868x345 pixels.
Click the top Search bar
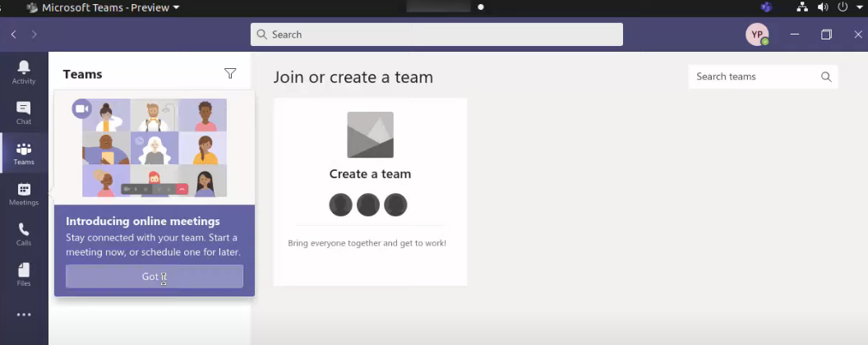[436, 34]
